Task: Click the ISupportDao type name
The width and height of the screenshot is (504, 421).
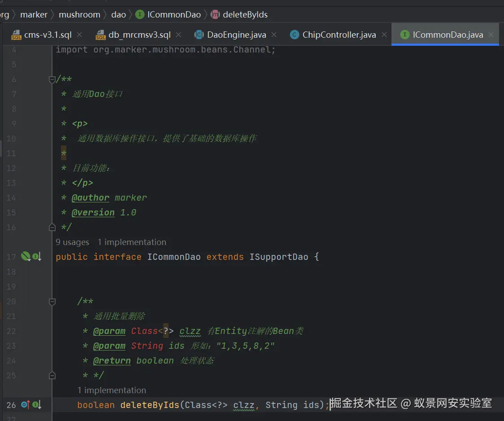Action: pyautogui.click(x=278, y=257)
